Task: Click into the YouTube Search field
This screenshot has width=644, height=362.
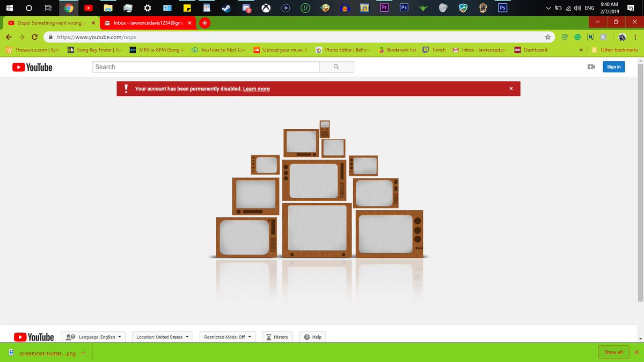Action: tap(206, 67)
